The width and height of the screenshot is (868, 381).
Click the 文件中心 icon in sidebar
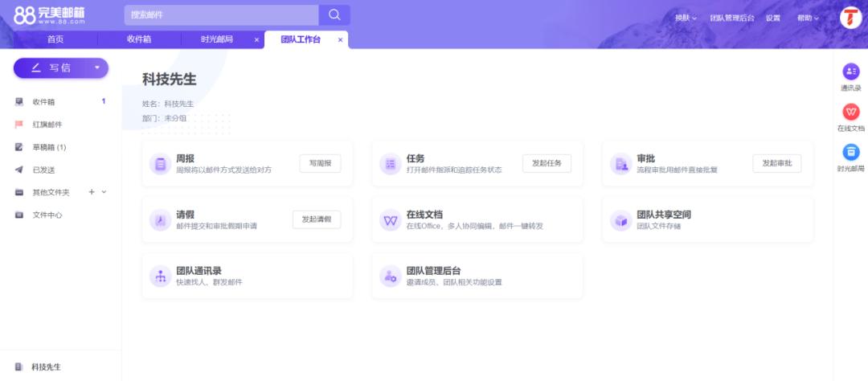pos(19,215)
